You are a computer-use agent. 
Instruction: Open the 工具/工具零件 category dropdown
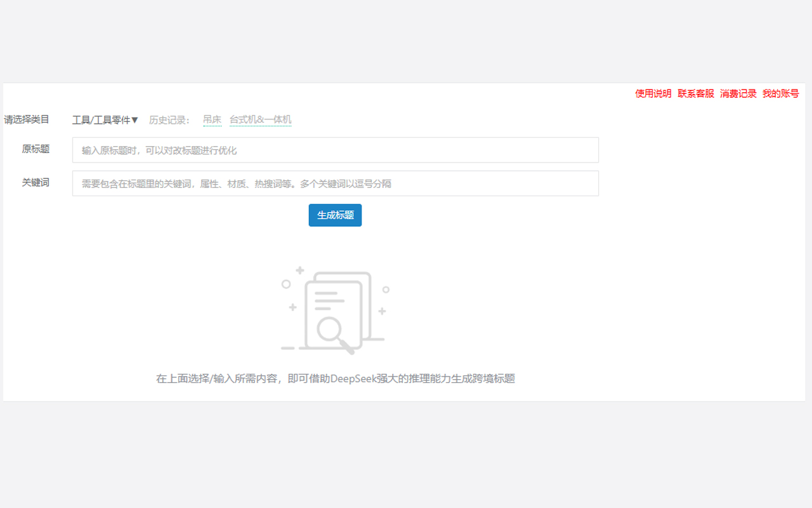click(x=105, y=120)
